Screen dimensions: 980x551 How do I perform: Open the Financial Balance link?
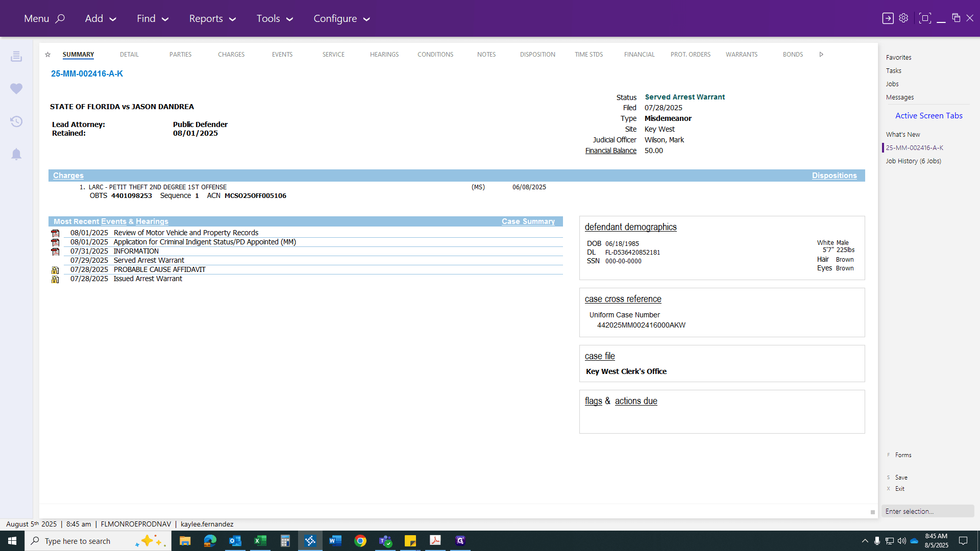click(x=610, y=151)
